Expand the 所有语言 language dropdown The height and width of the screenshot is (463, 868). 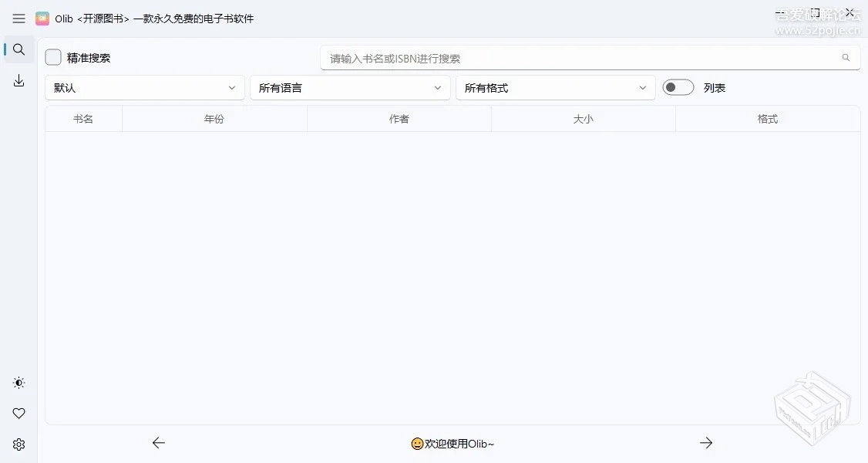pos(350,87)
